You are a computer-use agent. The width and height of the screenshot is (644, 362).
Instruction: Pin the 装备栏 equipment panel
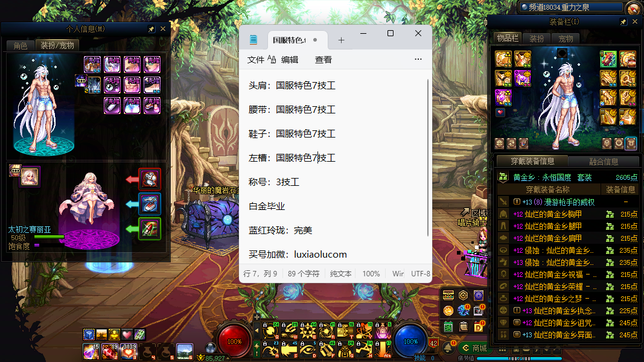(x=623, y=22)
